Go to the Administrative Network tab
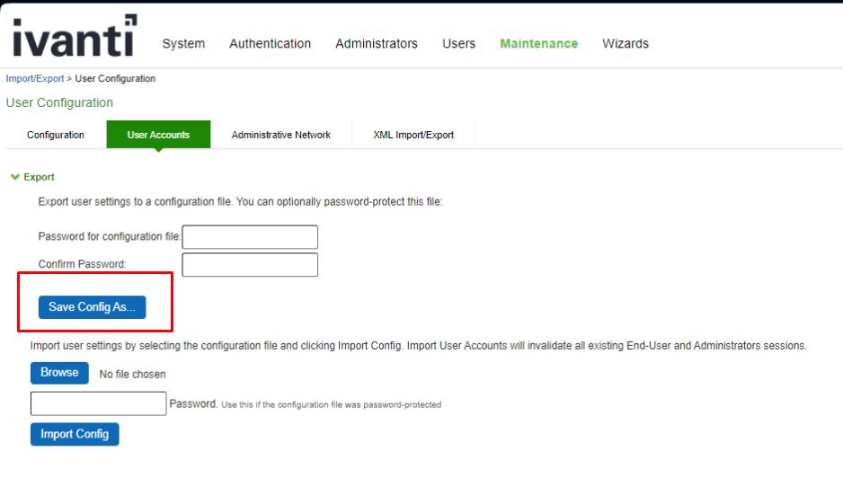Viewport: 843px width, 504px height. click(280, 135)
